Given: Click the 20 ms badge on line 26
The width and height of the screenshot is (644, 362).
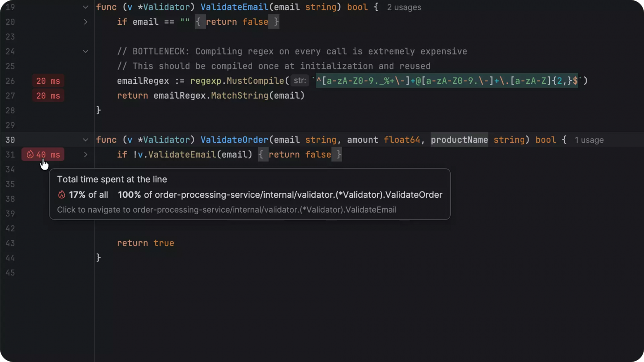Looking at the screenshot, I should point(48,81).
